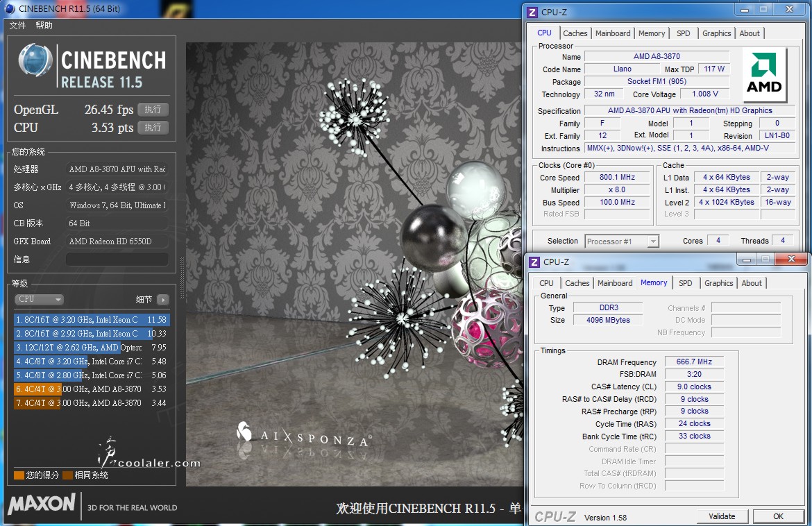Click the CPU-Z title bar icon in the top window
This screenshot has height=526, width=812.
point(532,12)
